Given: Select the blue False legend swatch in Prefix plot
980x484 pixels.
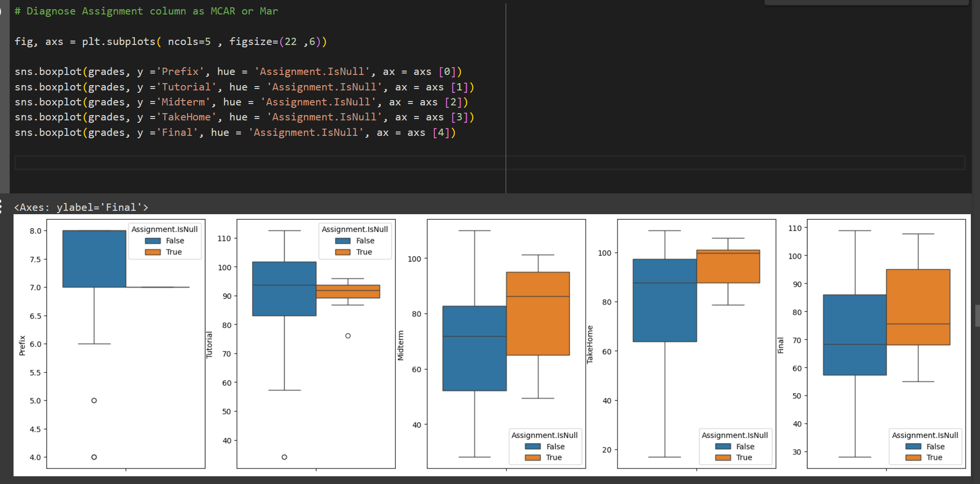Looking at the screenshot, I should 153,240.
